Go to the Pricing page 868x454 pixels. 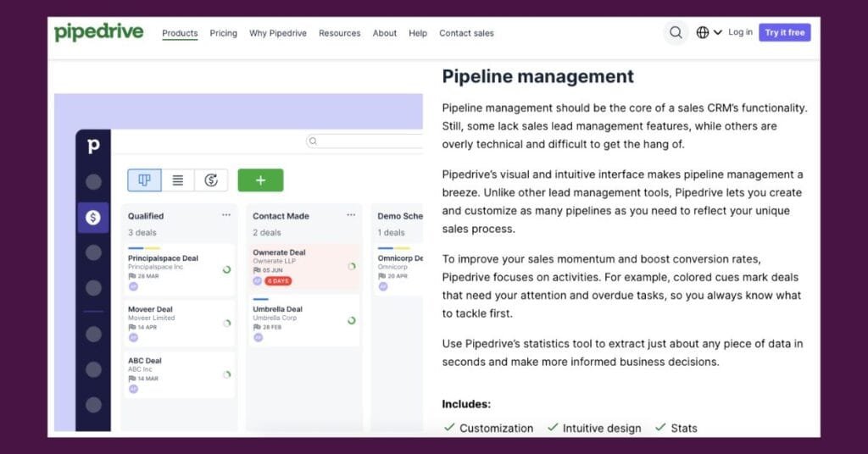click(x=223, y=33)
